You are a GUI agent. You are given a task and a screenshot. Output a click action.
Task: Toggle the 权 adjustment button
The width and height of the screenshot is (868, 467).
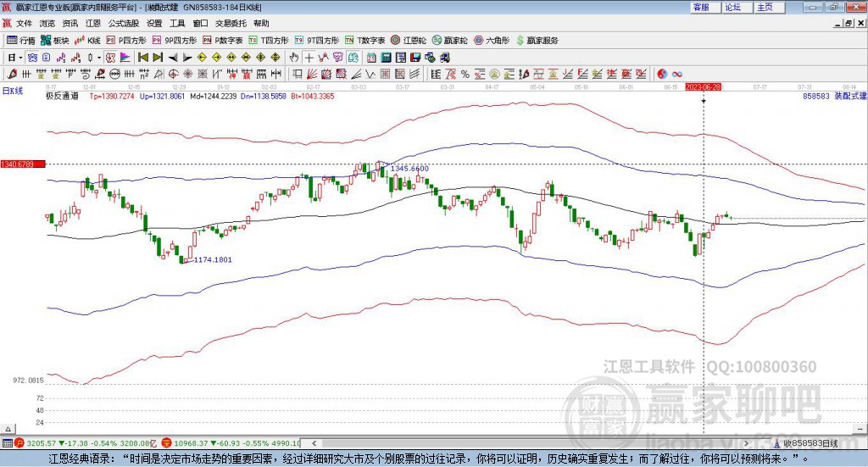coord(111,58)
